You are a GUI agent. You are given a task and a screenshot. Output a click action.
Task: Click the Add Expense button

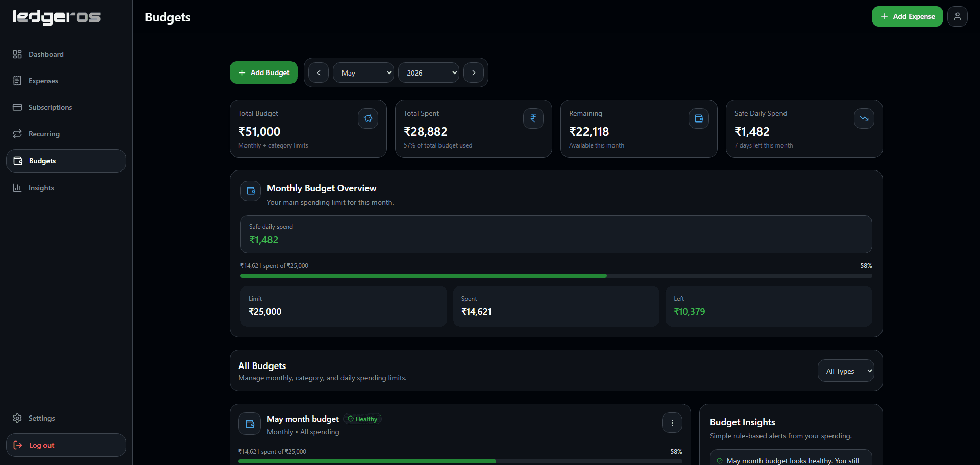tap(907, 16)
